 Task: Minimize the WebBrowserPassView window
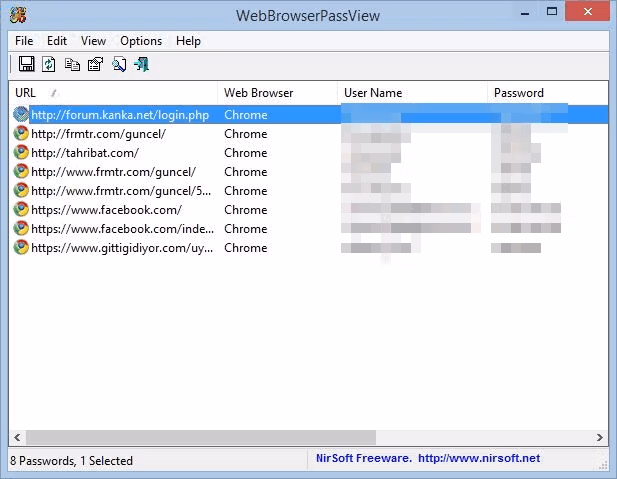click(525, 12)
